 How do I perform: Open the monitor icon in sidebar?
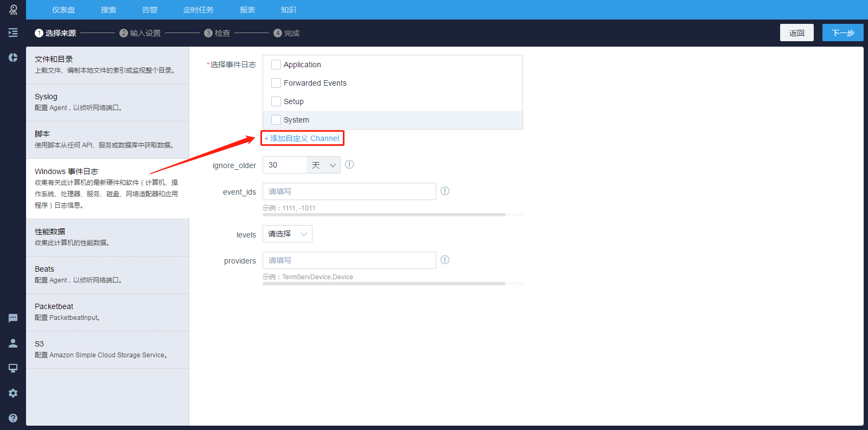(x=13, y=368)
